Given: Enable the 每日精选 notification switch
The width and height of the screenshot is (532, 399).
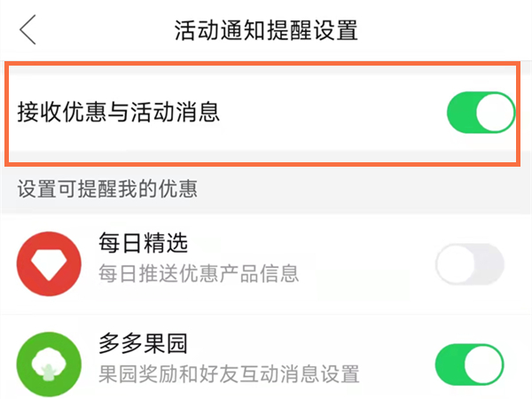Looking at the screenshot, I should point(469,264).
